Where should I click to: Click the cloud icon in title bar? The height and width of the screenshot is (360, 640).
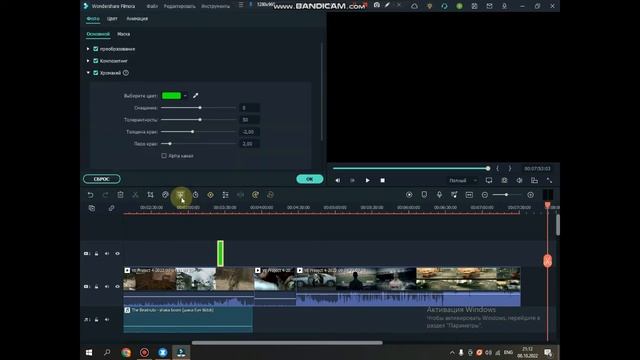pyautogui.click(x=414, y=6)
